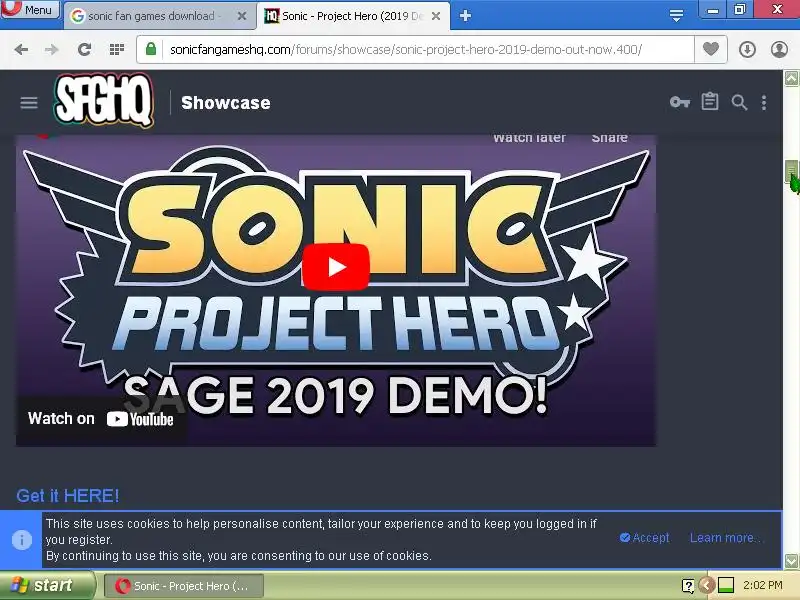Select the Sonic - Project Hero tab
Image resolution: width=800 pixels, height=600 pixels.
tap(353, 16)
